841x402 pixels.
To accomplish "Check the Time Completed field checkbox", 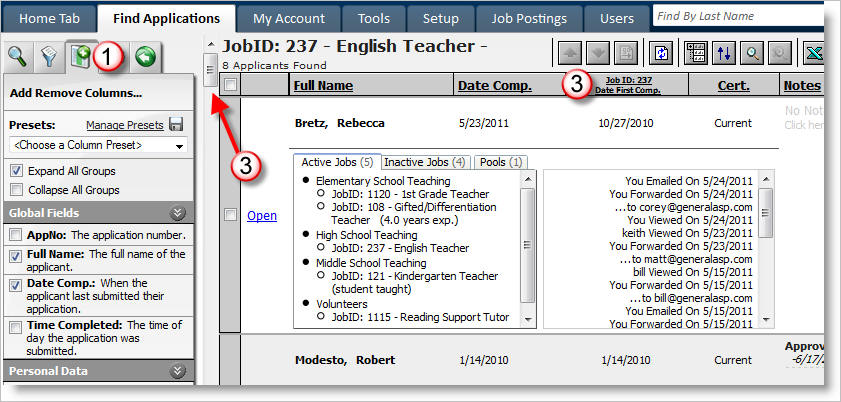I will tap(16, 327).
